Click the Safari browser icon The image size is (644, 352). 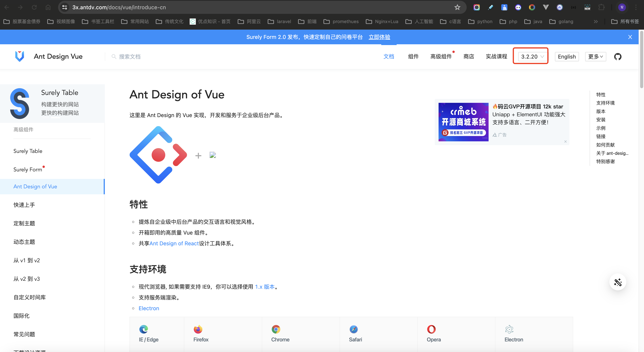click(354, 329)
